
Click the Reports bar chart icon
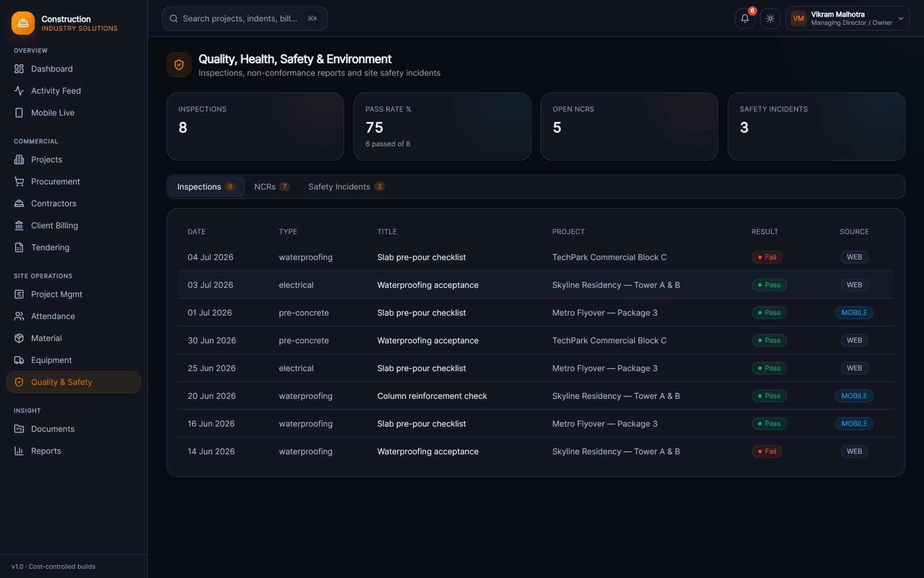[x=19, y=451]
